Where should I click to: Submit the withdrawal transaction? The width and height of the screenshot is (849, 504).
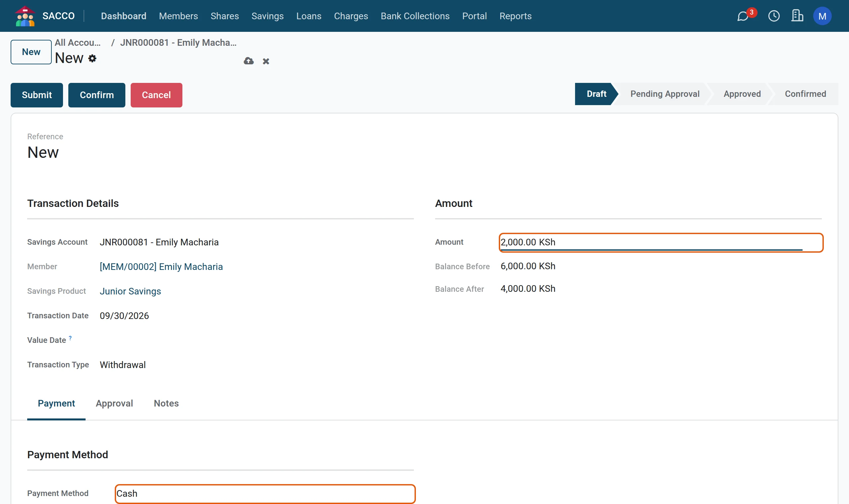[37, 95]
